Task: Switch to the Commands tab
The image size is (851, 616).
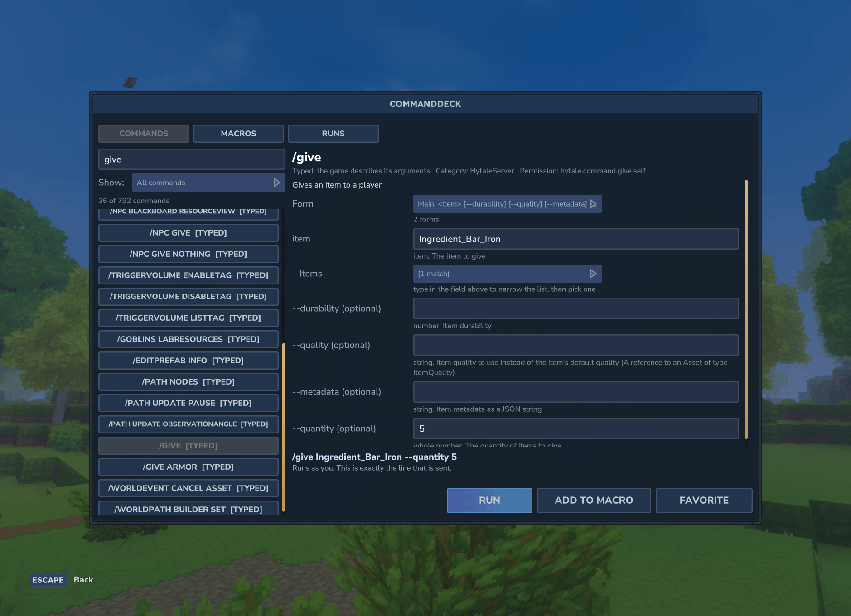Action: click(x=144, y=134)
